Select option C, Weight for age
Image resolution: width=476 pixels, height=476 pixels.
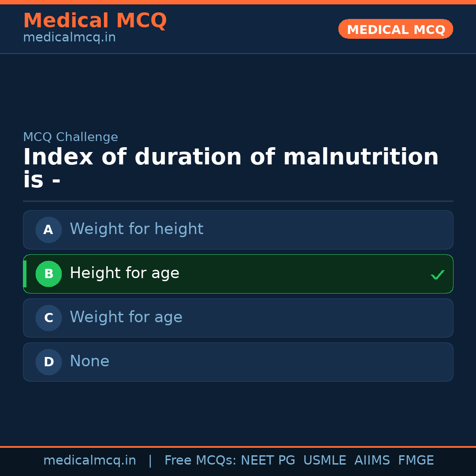(238, 318)
